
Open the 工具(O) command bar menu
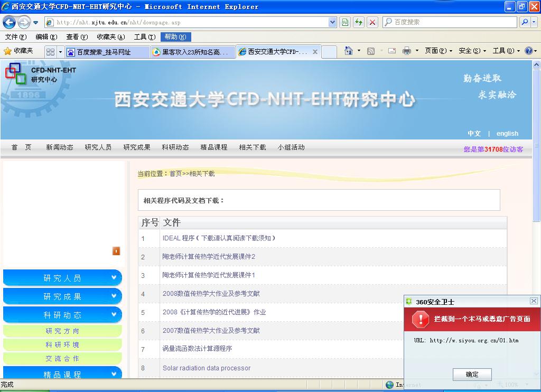pyautogui.click(x=506, y=51)
